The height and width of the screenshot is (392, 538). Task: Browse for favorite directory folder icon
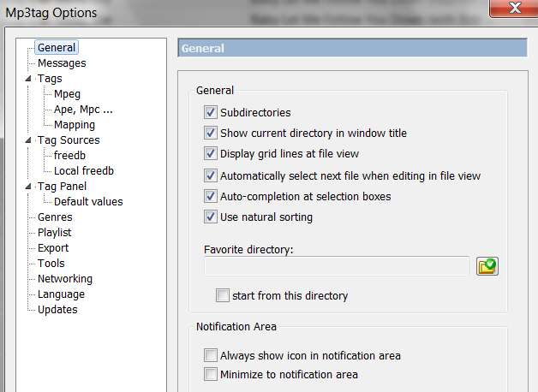coord(487,266)
